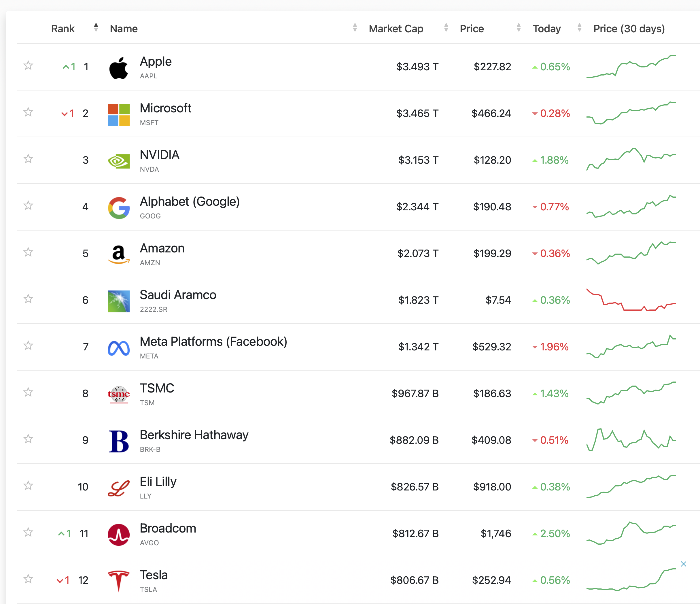Viewport: 700px width, 604px height.
Task: Click the Apple company logo
Action: click(x=119, y=68)
